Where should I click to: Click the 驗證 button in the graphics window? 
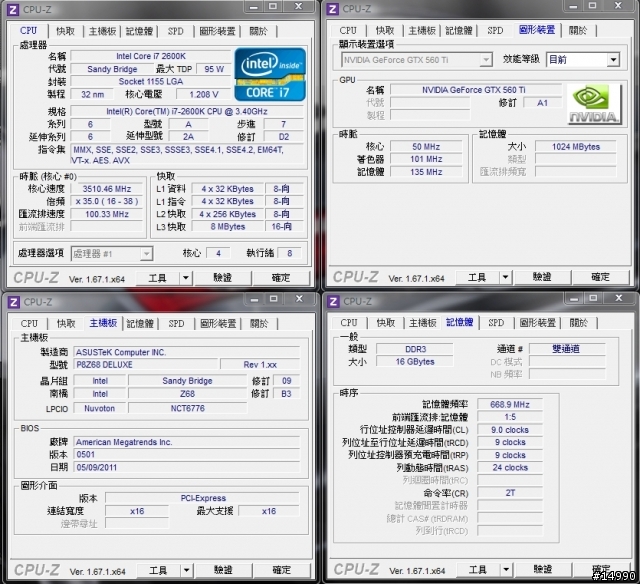(x=542, y=278)
